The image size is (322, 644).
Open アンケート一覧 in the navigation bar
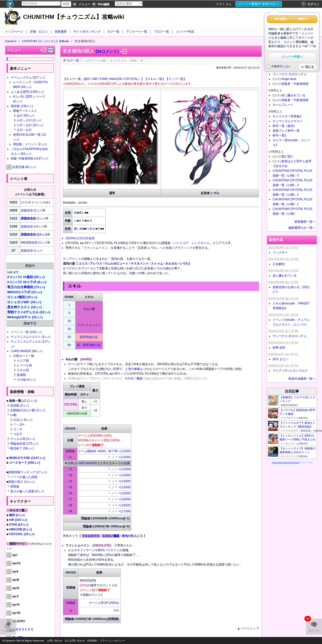[137, 32]
